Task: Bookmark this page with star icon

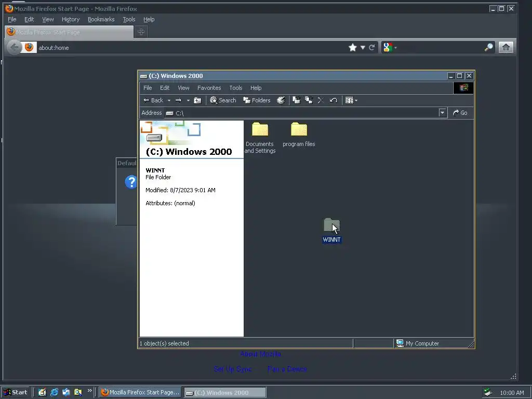Action: coord(353,47)
